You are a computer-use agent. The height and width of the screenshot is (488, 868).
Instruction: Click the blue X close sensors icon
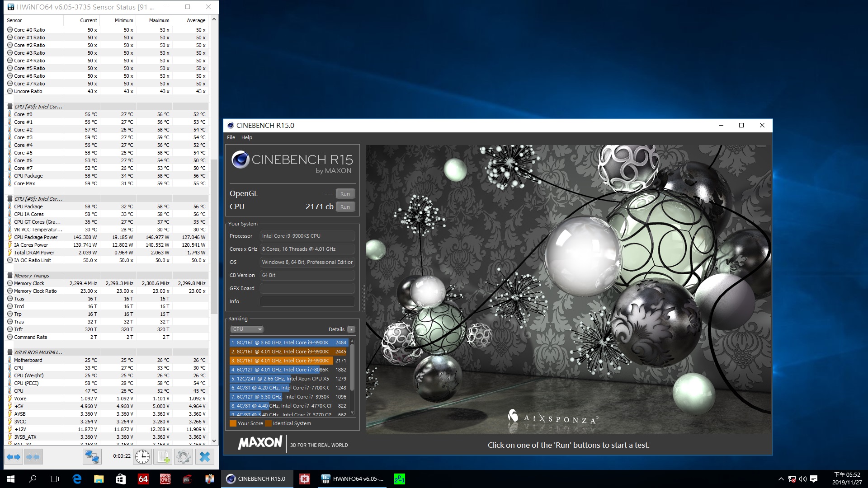[x=205, y=457]
